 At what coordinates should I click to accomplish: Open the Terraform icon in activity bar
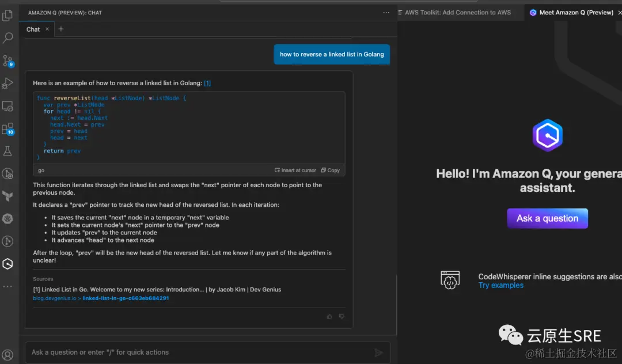(7, 196)
